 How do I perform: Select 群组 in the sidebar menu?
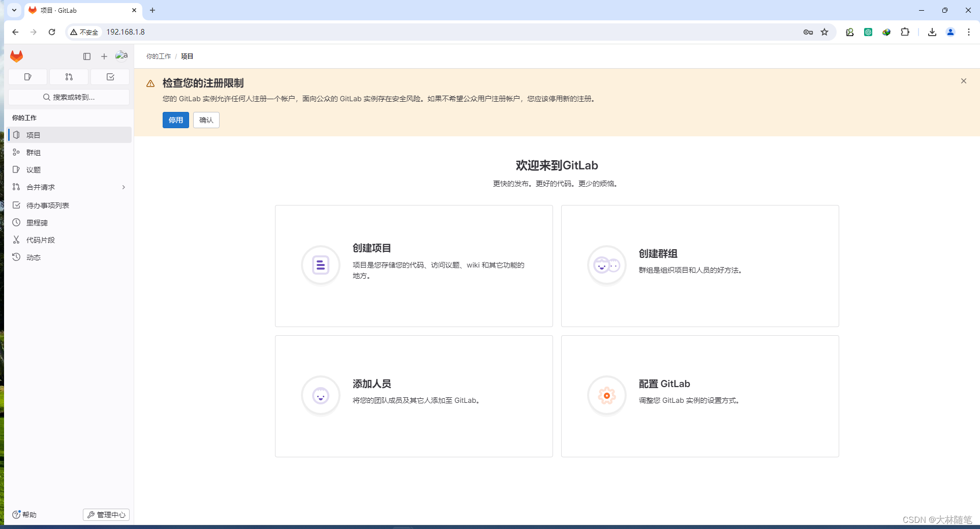click(x=35, y=152)
